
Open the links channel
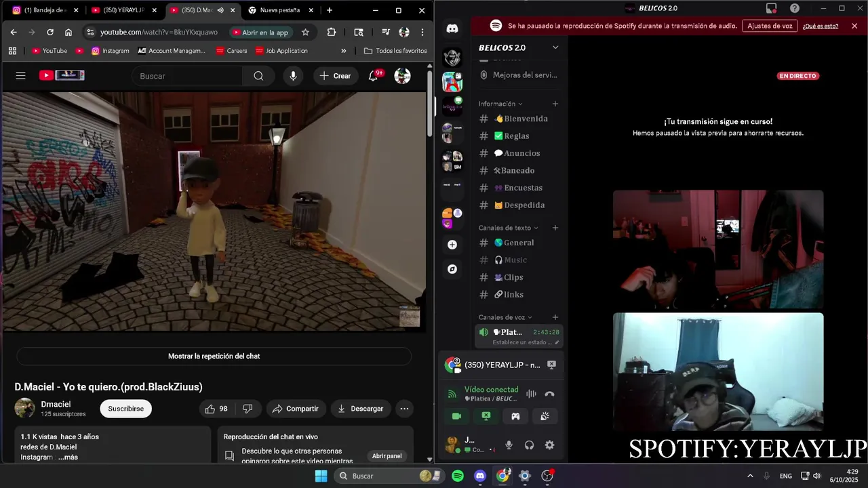[519, 294]
